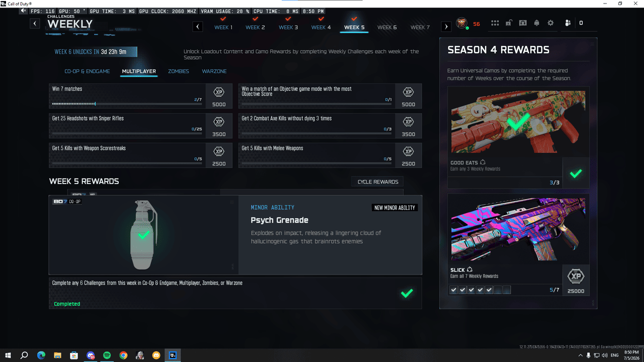Image resolution: width=644 pixels, height=362 pixels.
Task: Select Get 25 Headshots with Sniper Rifles
Action: (x=140, y=126)
